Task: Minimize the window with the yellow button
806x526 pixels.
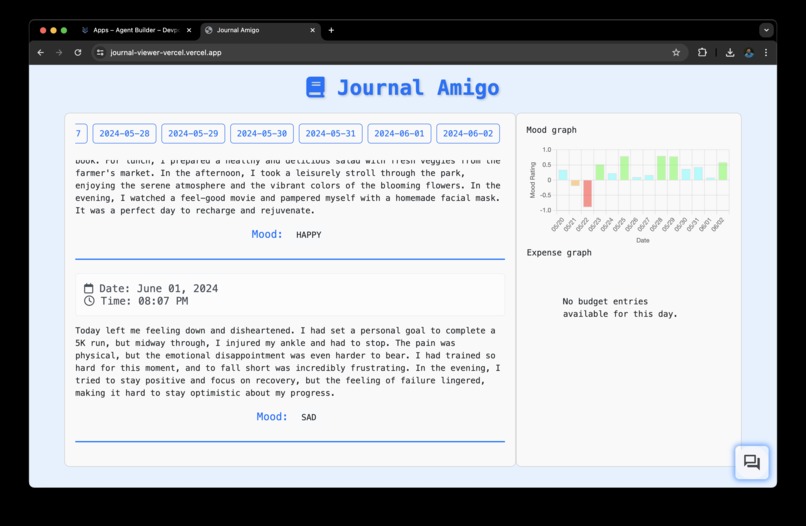Action: (x=53, y=30)
